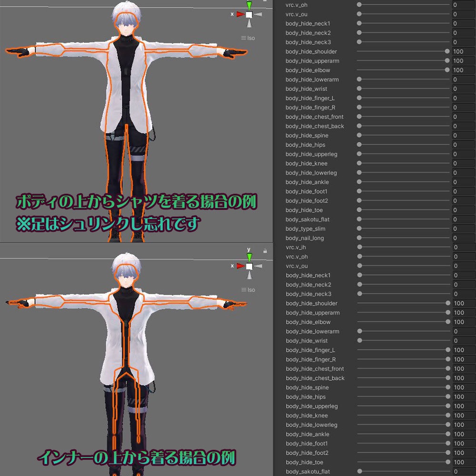This screenshot has width=476, height=476.
Task: Click body_hide_neck1 label in the upper list
Action: tap(308, 23)
